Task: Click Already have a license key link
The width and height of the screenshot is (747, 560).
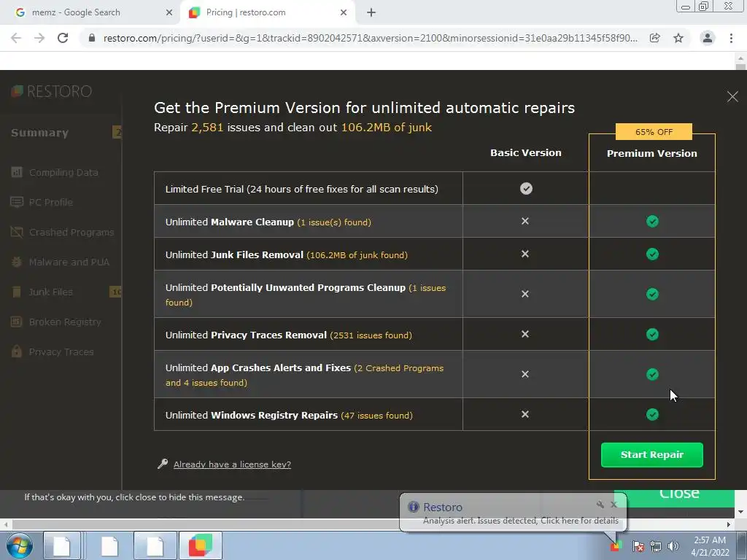Action: [x=232, y=464]
